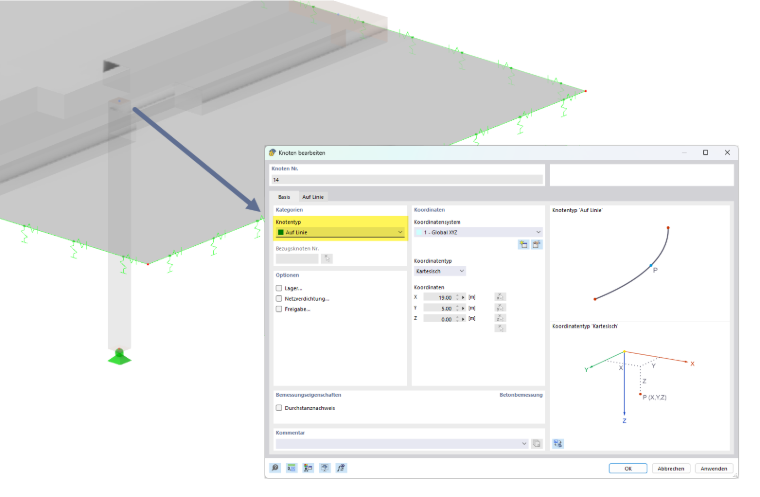
Task: Maximize the Knoten bearbeiten dialog
Action: pyautogui.click(x=706, y=153)
